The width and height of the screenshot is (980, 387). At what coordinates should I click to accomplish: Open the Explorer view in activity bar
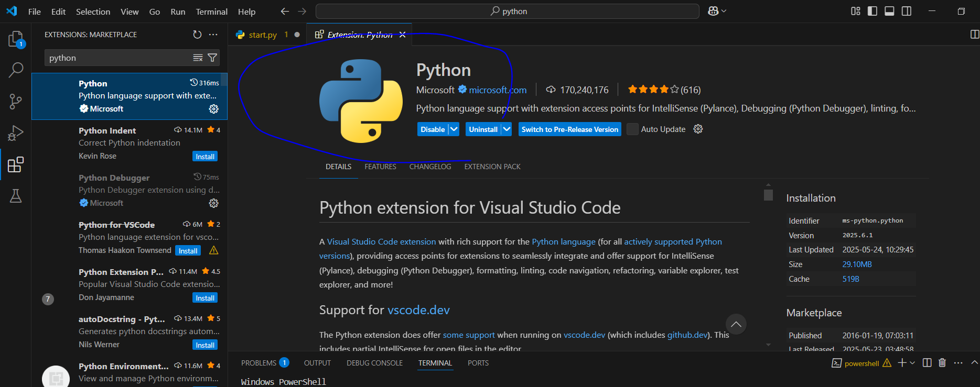point(16,39)
